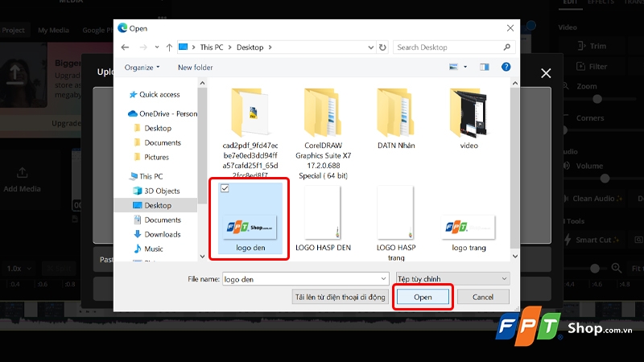Select the highlighted Desktop under This PC
The width and height of the screenshot is (644, 362).
tap(156, 205)
